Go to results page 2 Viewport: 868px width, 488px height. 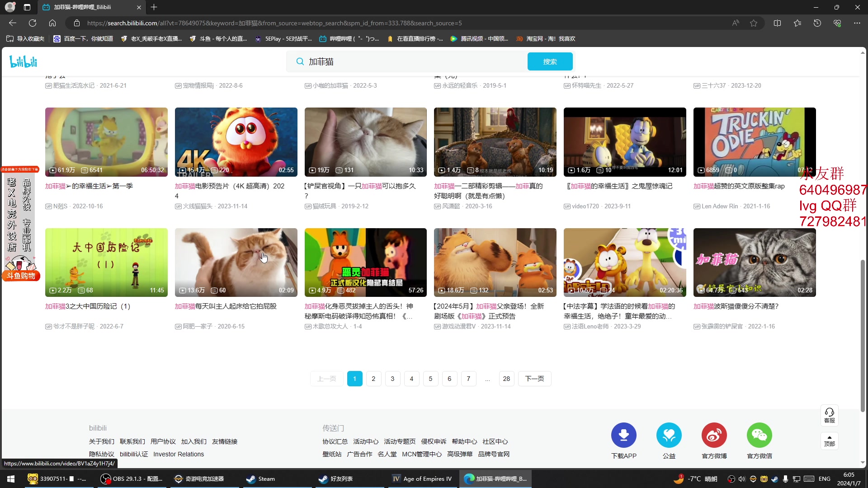pyautogui.click(x=373, y=379)
